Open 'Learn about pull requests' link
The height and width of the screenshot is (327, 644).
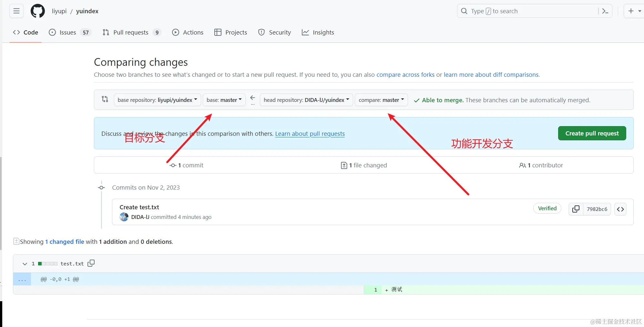pos(310,134)
